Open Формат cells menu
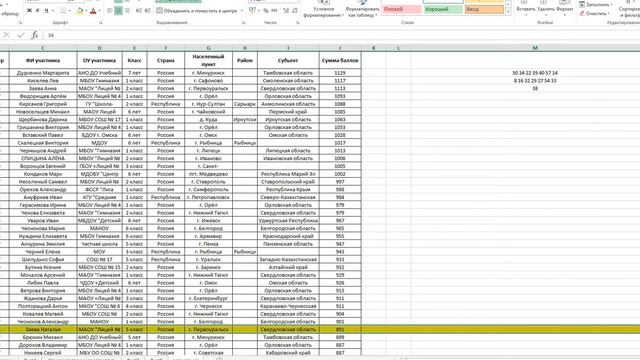The width and height of the screenshot is (640, 360). (x=564, y=9)
